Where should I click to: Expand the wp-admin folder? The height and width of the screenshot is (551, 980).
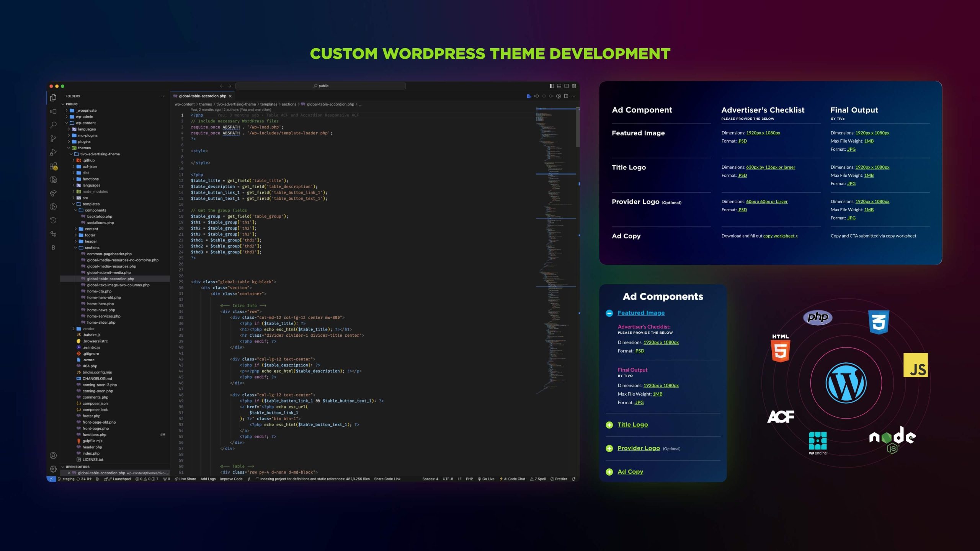[x=84, y=117]
